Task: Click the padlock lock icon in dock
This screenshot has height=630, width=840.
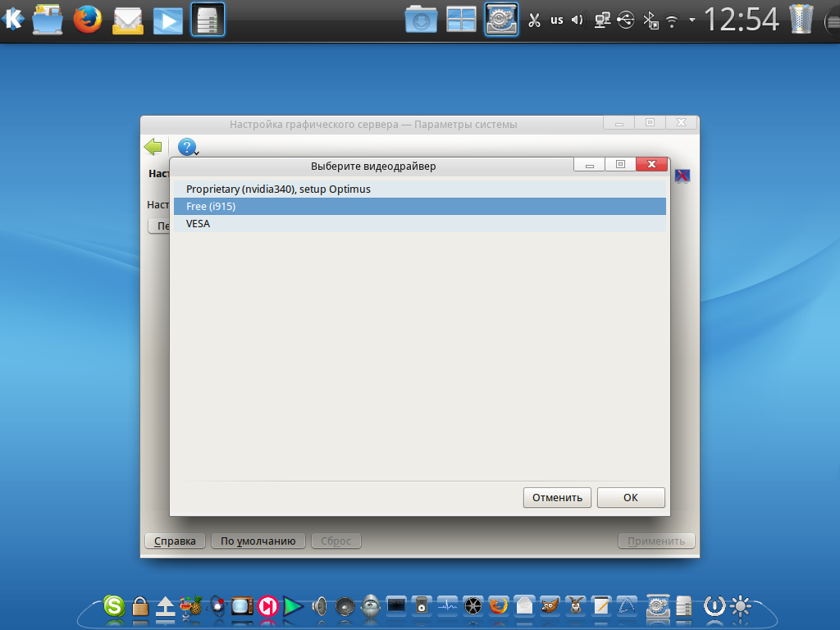Action: [140, 606]
